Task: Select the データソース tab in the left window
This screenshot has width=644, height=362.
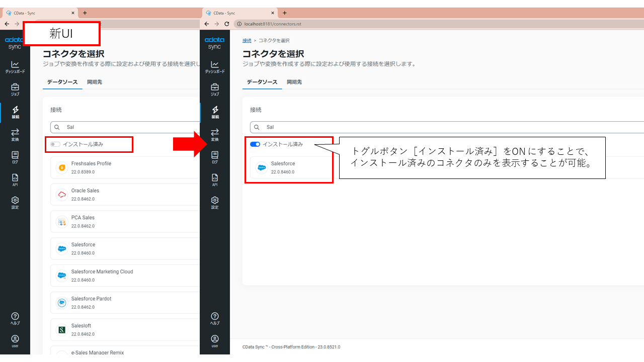Action: [x=62, y=82]
